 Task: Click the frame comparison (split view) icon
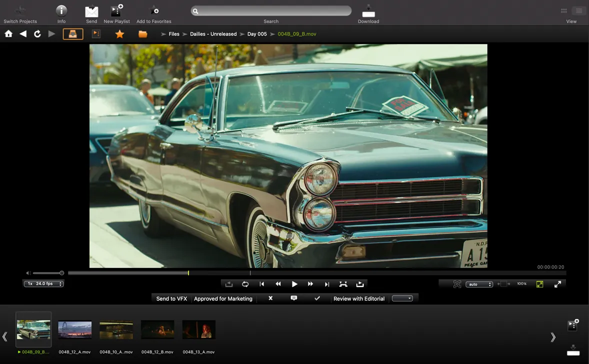pos(343,284)
